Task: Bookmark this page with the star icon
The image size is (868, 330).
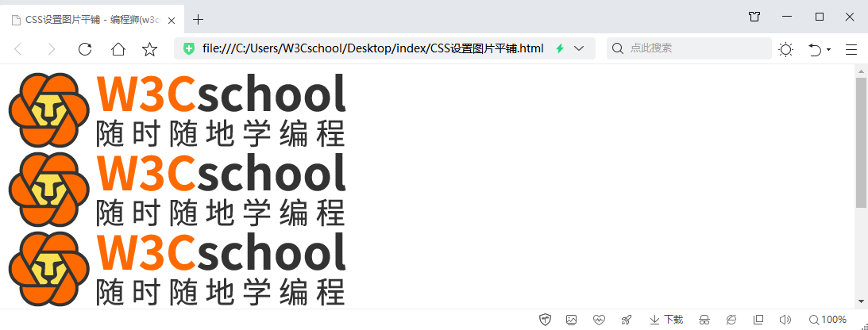Action: tap(149, 49)
